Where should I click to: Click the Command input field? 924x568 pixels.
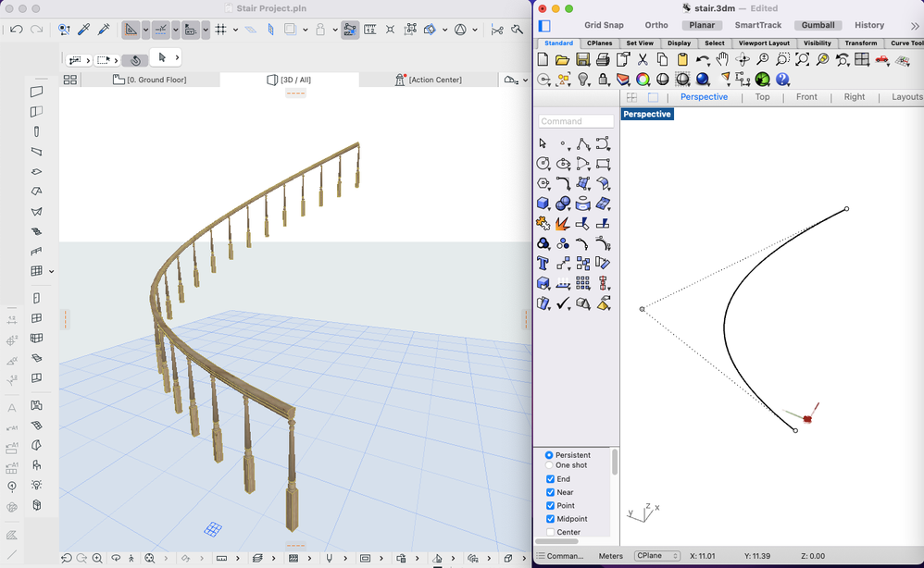[x=576, y=121]
